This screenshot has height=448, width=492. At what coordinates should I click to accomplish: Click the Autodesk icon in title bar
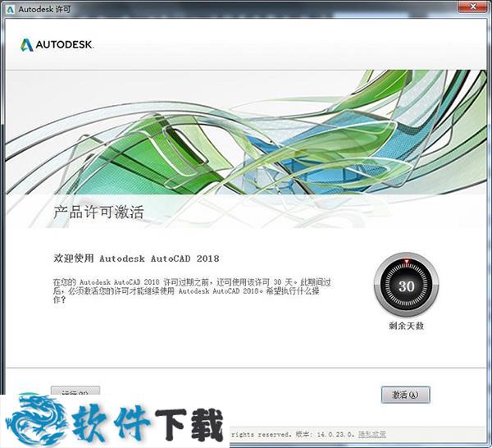pos(11,9)
